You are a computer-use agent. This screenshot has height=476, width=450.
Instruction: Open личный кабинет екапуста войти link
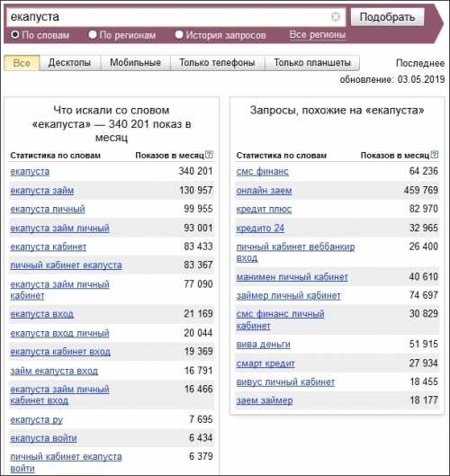[67, 463]
